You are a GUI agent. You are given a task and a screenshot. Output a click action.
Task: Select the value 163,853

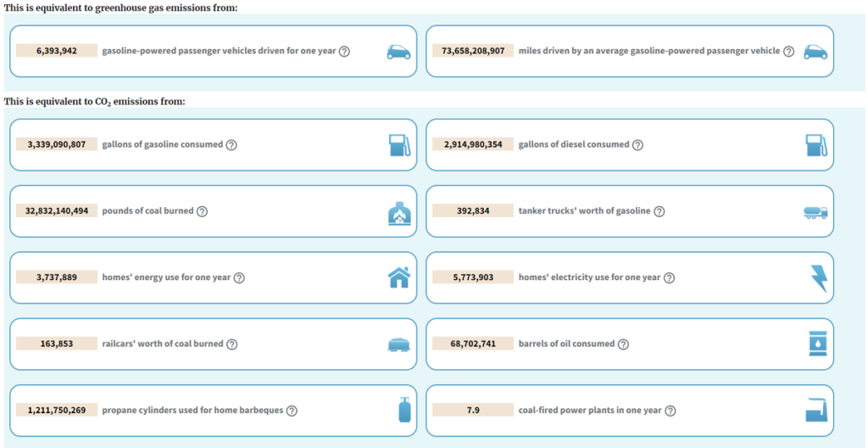57,344
